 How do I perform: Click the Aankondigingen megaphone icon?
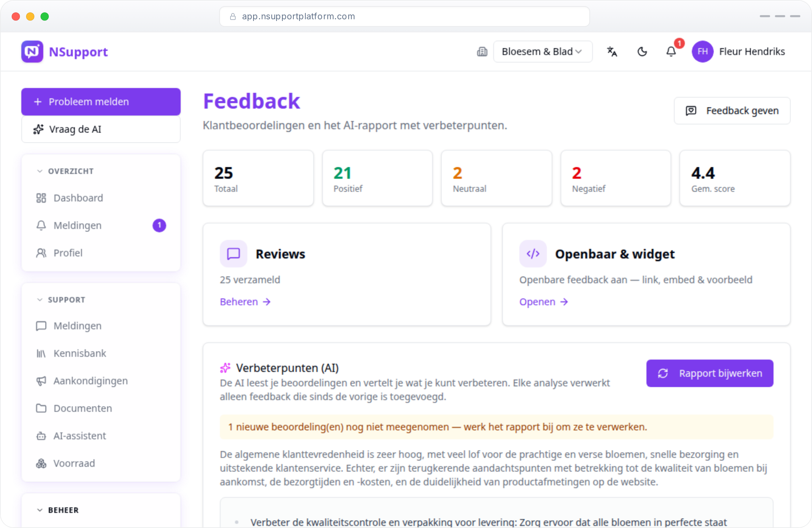pyautogui.click(x=41, y=381)
